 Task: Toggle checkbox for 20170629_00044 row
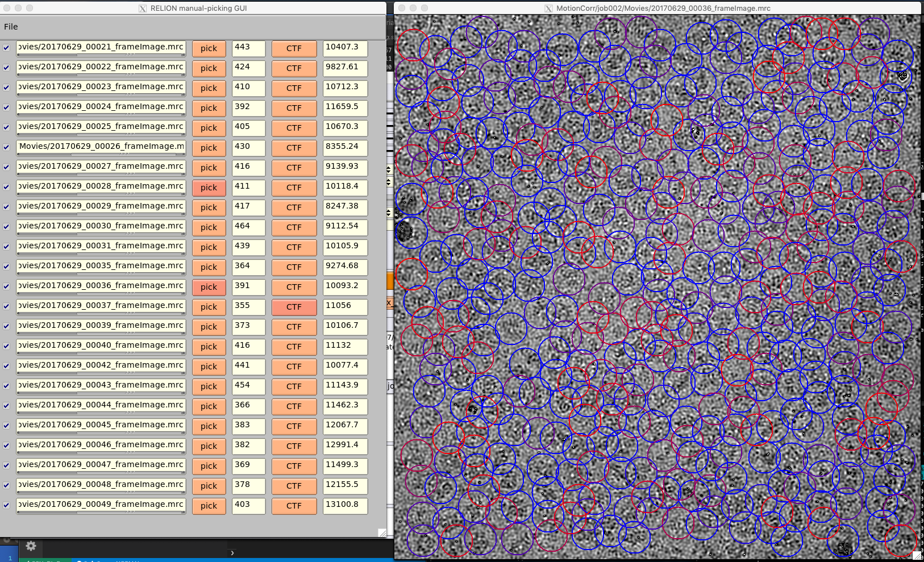coord(6,406)
